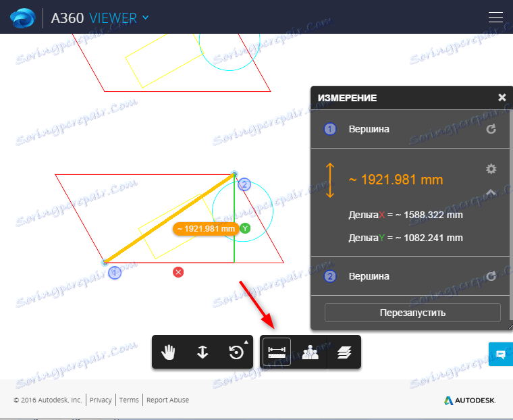Click the Autodesk logo in the footer
This screenshot has width=513, height=420.
pyautogui.click(x=470, y=400)
